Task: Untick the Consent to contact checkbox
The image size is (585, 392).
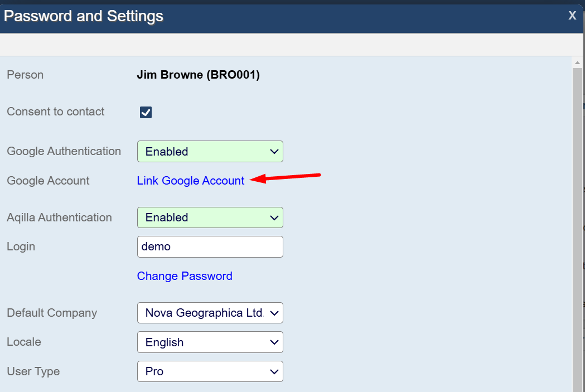Action: pos(146,113)
